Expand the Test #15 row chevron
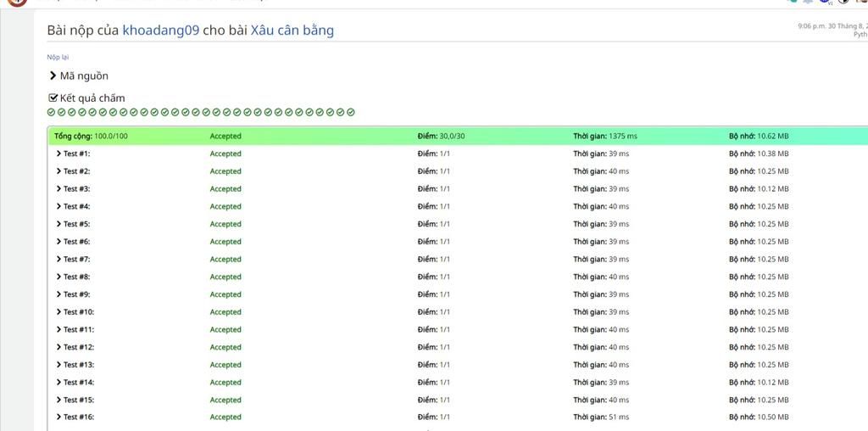 tap(58, 400)
